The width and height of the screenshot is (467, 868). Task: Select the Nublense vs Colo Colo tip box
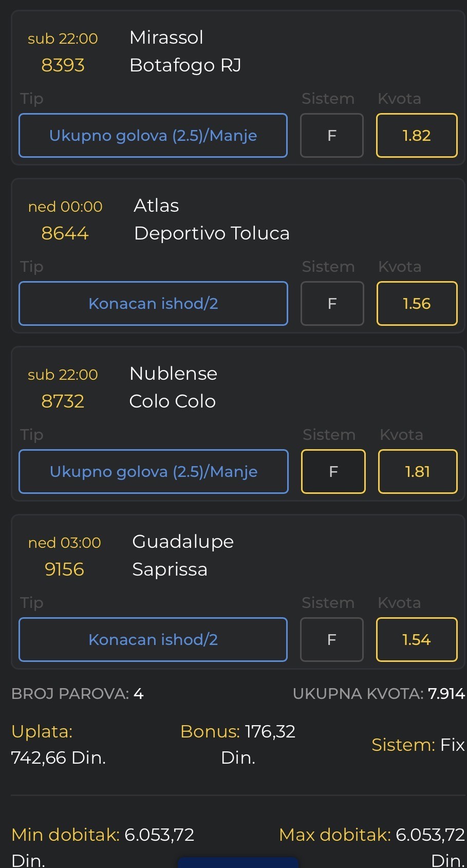(154, 472)
